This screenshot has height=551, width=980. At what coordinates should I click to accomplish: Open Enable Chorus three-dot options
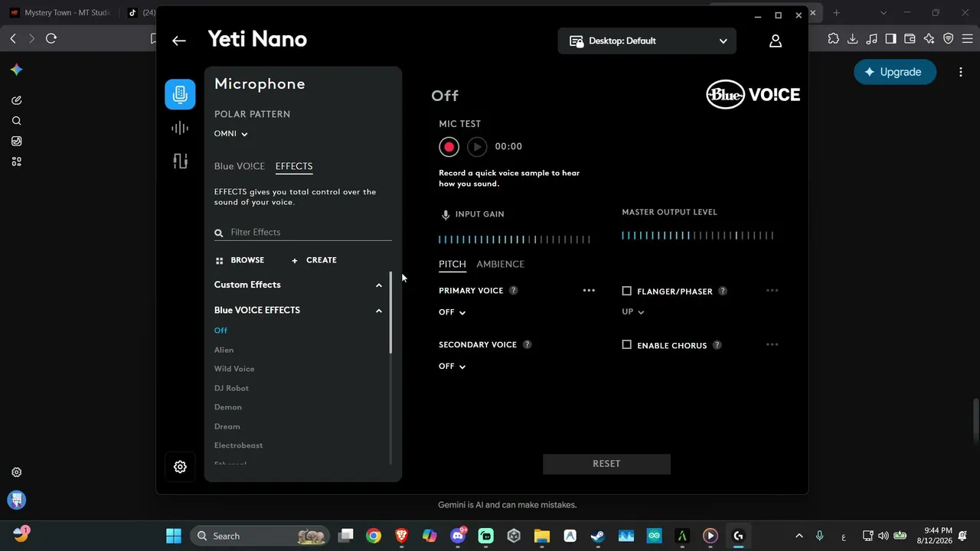(x=772, y=344)
